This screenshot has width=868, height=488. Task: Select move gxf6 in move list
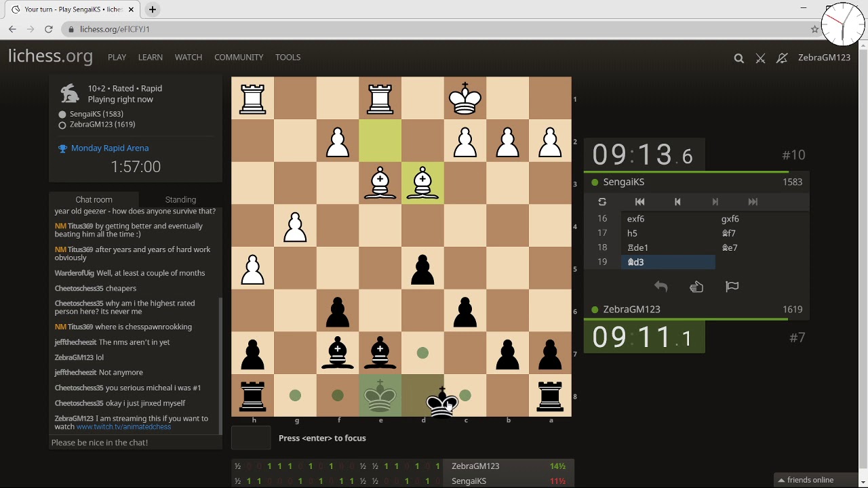762,219
